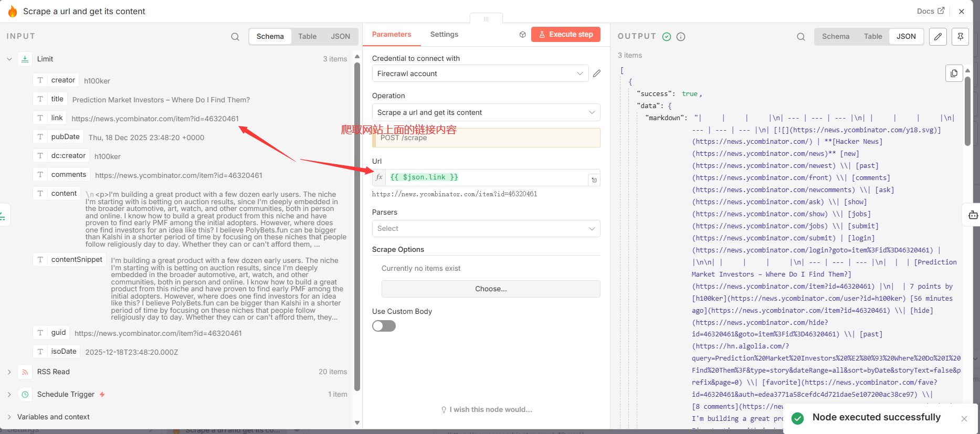Click 'I wish this node would...' link
The height and width of the screenshot is (434, 980).
click(486, 409)
